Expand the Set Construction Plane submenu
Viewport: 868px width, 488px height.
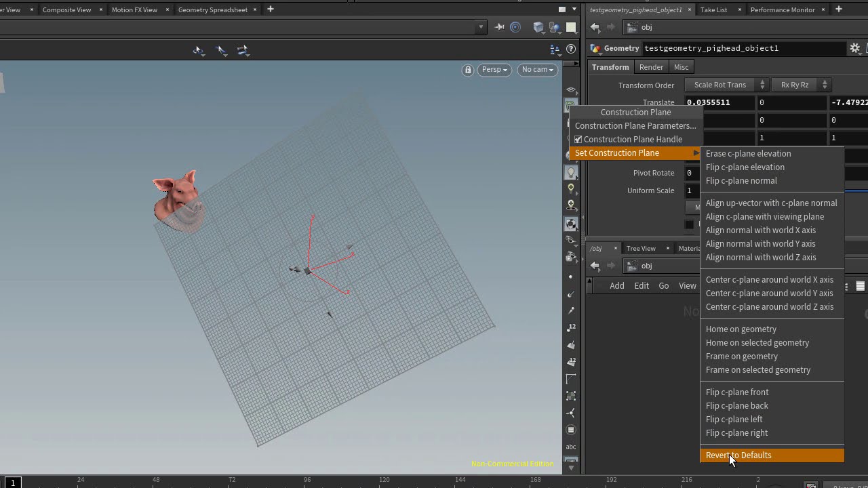(635, 153)
